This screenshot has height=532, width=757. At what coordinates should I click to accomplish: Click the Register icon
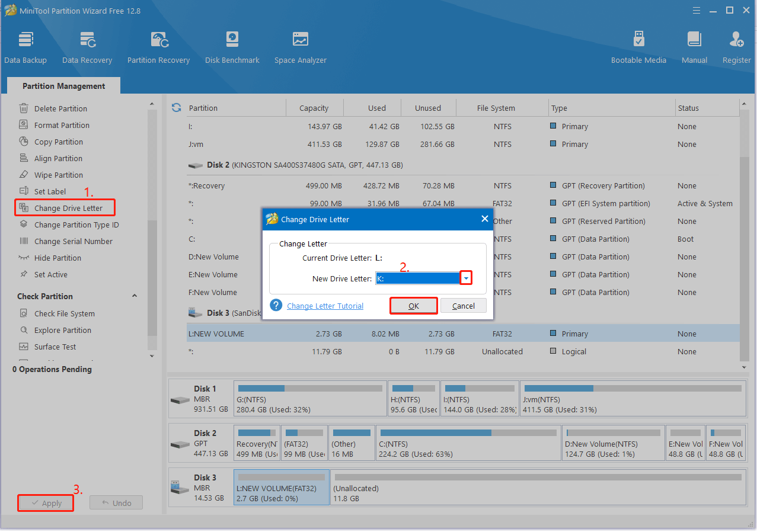(x=736, y=47)
